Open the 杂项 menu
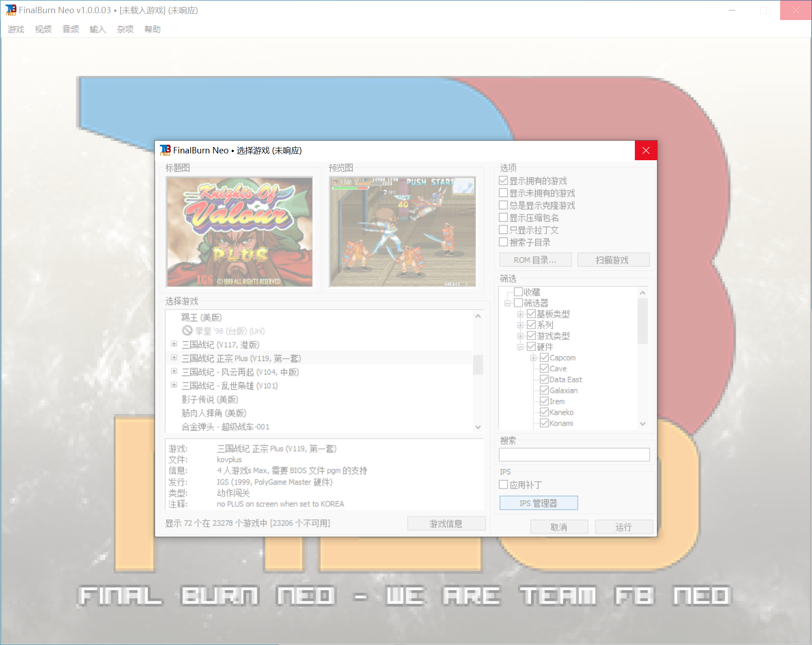Viewport: 812px width, 645px height. 125,29
